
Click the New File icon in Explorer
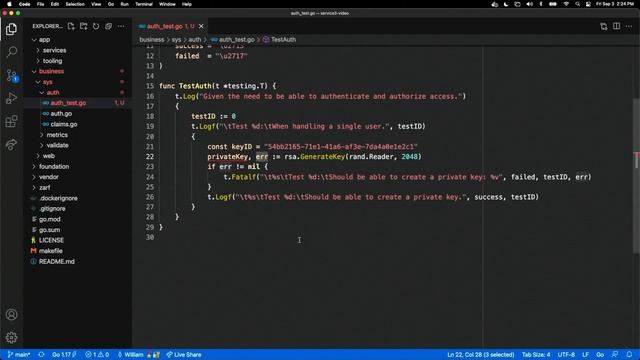point(71,26)
